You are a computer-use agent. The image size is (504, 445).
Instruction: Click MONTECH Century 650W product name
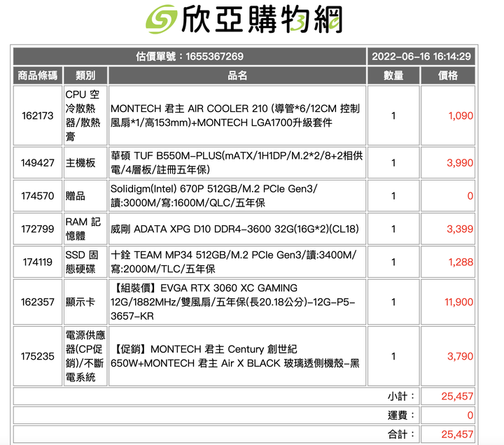click(x=235, y=356)
